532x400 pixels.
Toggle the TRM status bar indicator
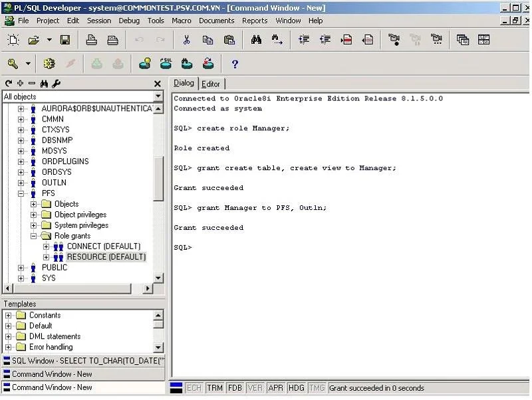(215, 388)
